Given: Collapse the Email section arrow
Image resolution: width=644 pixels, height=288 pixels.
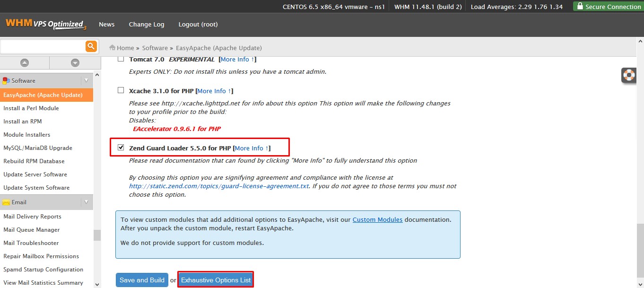Looking at the screenshot, I should click(x=86, y=202).
